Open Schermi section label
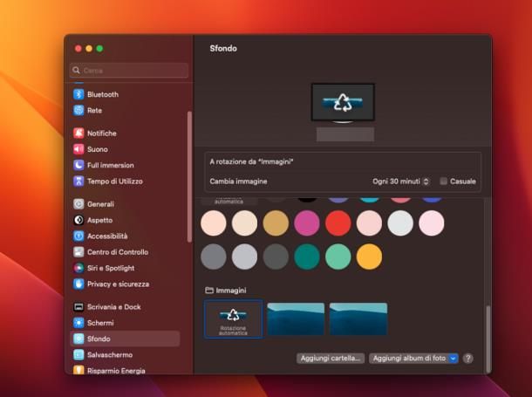 coord(100,323)
